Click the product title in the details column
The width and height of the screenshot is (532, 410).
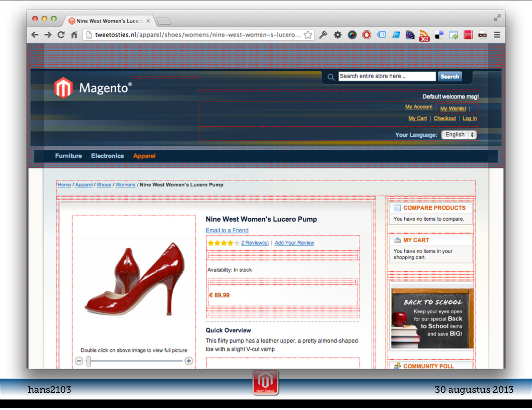[x=261, y=219]
